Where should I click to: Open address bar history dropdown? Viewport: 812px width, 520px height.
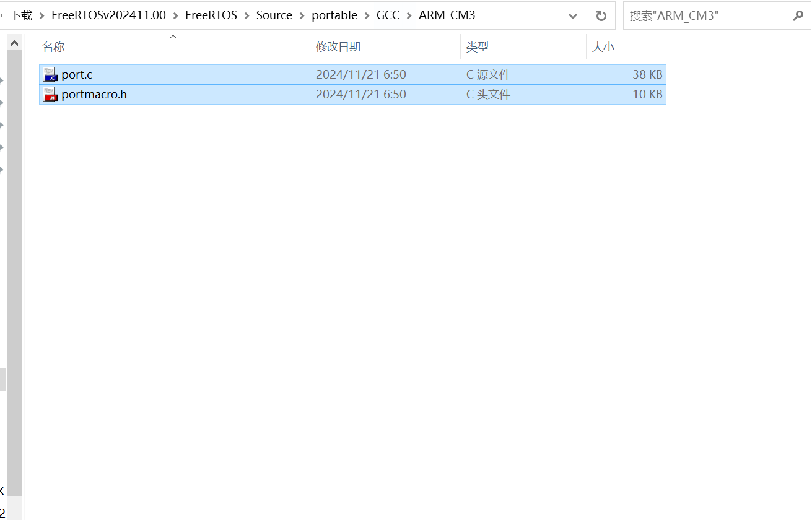573,16
